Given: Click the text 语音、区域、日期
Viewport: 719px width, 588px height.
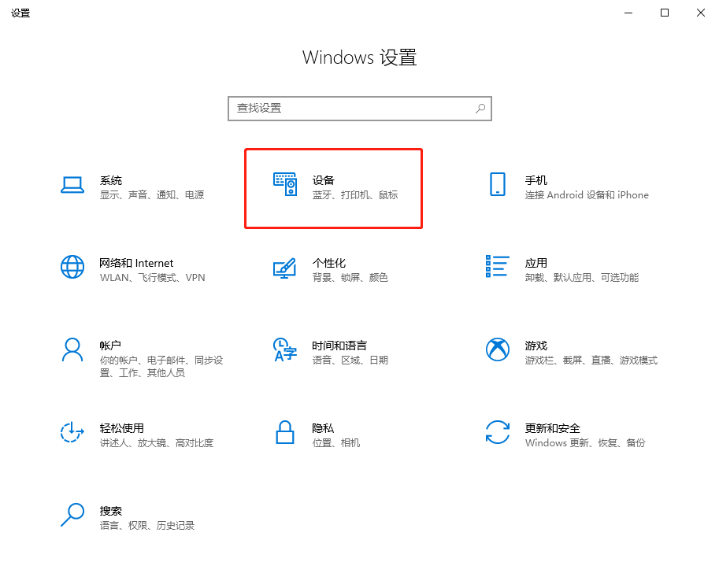Looking at the screenshot, I should [x=350, y=360].
